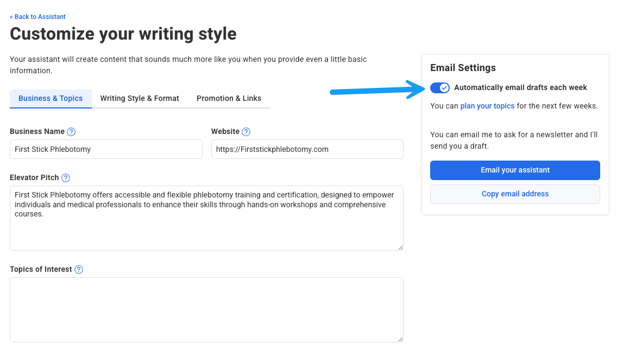623x364 pixels.
Task: Click the Business Name help icon
Action: pyautogui.click(x=71, y=132)
